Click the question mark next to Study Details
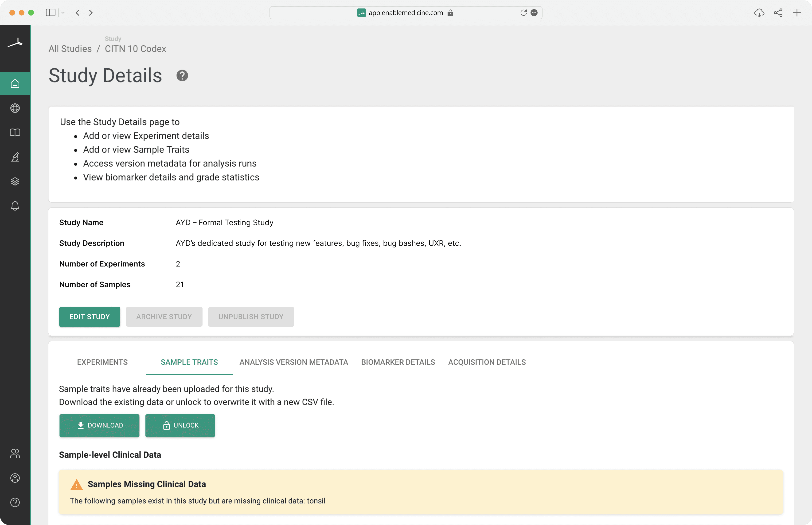The width and height of the screenshot is (812, 525). (182, 75)
